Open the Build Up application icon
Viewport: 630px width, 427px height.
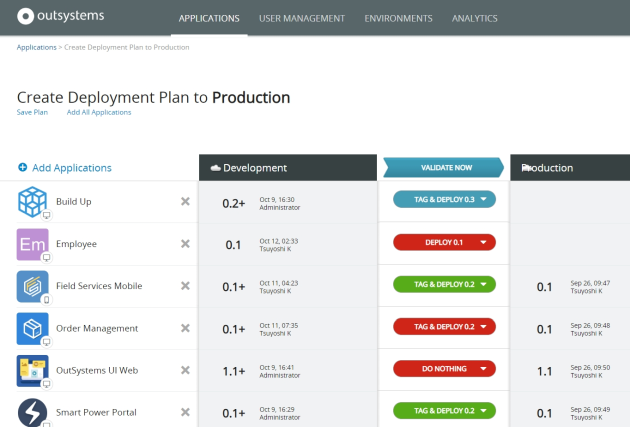pyautogui.click(x=33, y=202)
